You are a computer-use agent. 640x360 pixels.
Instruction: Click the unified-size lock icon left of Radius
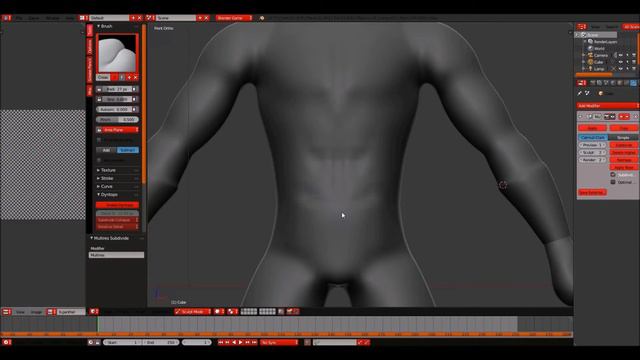coord(99,89)
